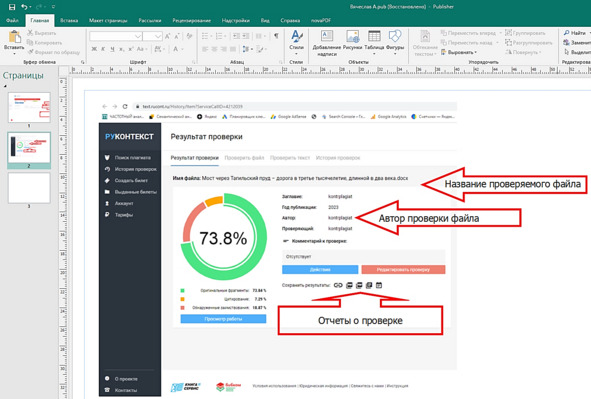Copy selection with Копировать
This screenshot has width=591, height=399.
click(x=44, y=43)
